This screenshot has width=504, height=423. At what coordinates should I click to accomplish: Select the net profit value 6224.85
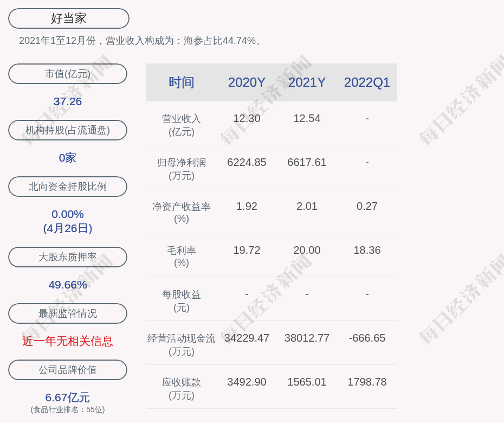(247, 163)
